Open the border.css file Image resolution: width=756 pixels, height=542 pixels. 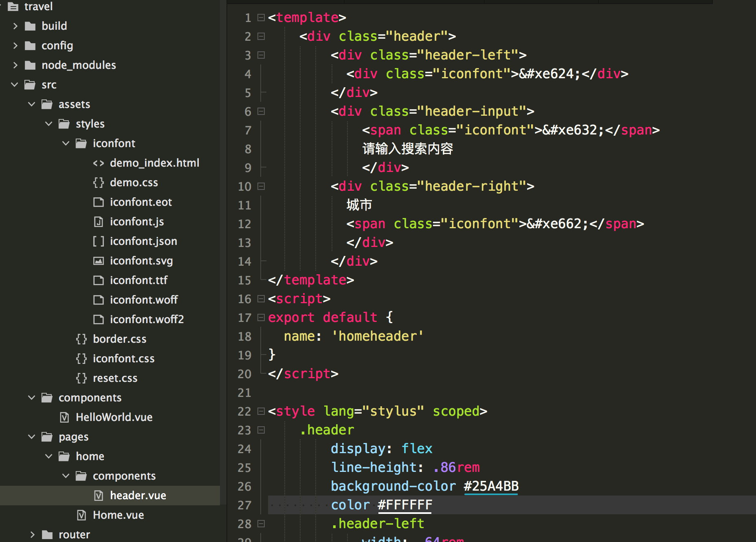120,339
